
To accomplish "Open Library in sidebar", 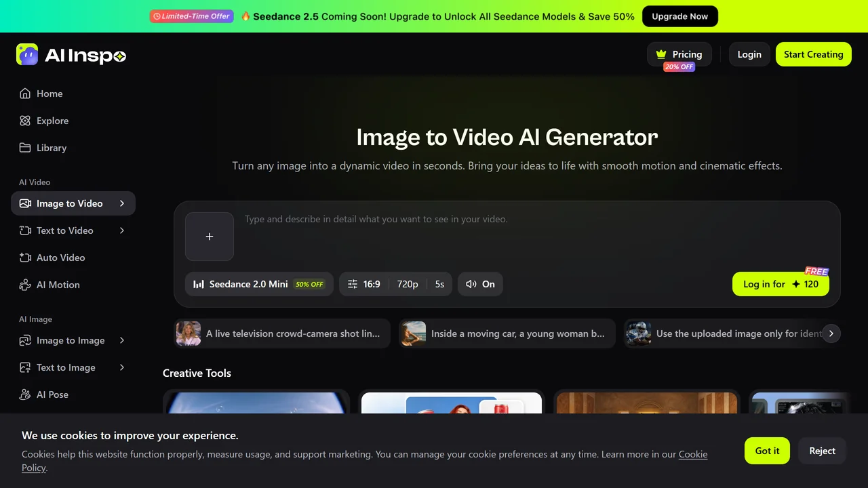I will coord(73,148).
